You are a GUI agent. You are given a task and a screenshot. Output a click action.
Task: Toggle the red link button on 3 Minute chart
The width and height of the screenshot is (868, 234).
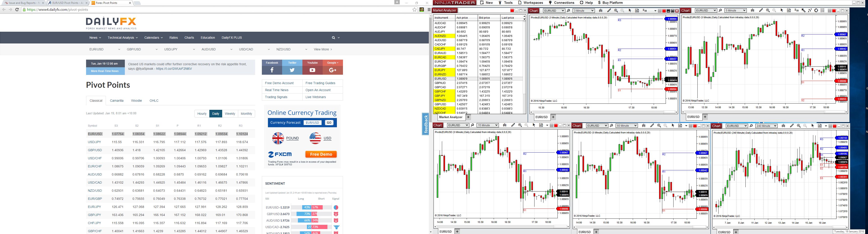(x=664, y=11)
